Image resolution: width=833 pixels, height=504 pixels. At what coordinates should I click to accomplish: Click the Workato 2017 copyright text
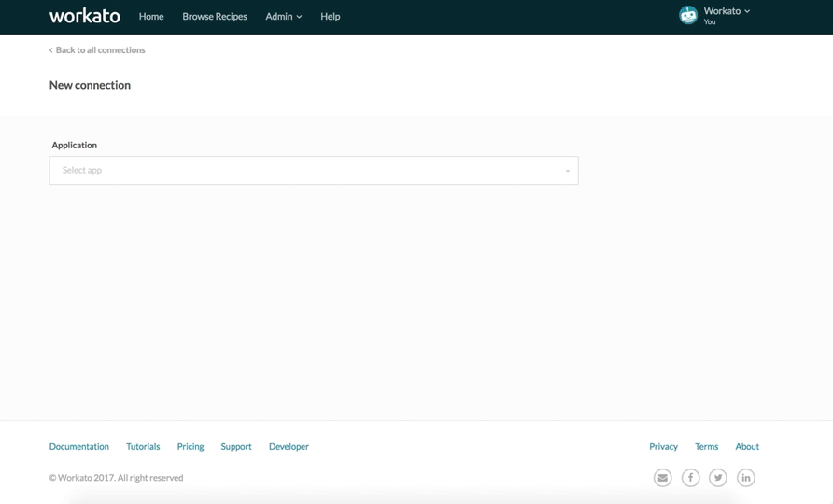pos(117,478)
